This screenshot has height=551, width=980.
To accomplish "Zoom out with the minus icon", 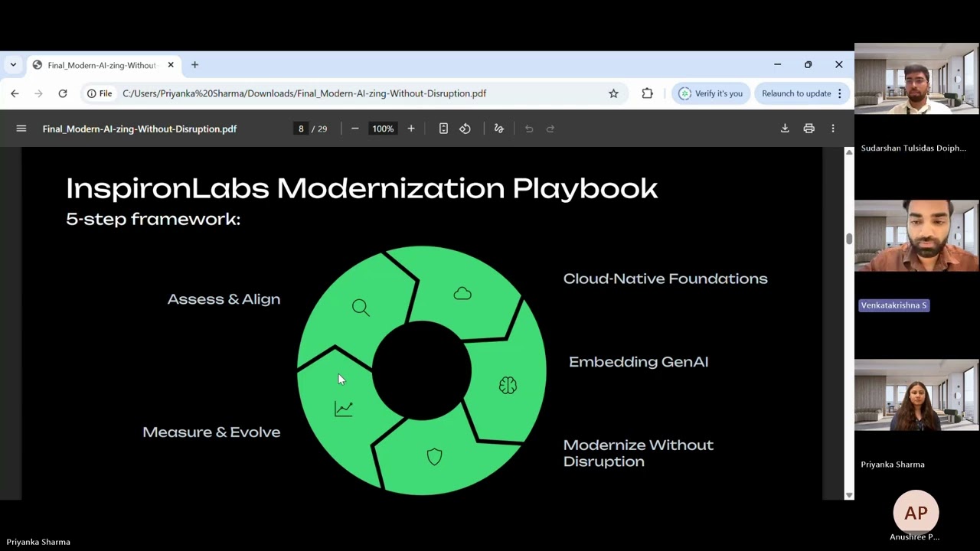I will pos(354,129).
